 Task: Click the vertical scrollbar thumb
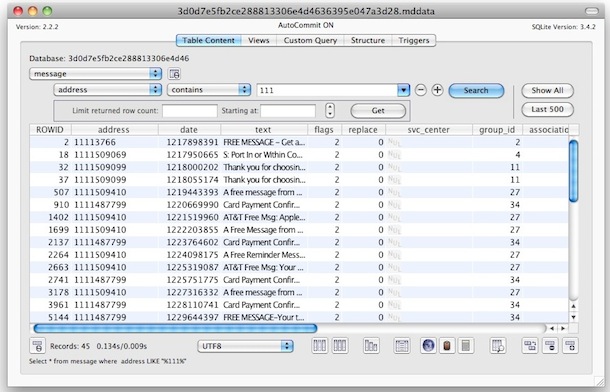[573, 171]
